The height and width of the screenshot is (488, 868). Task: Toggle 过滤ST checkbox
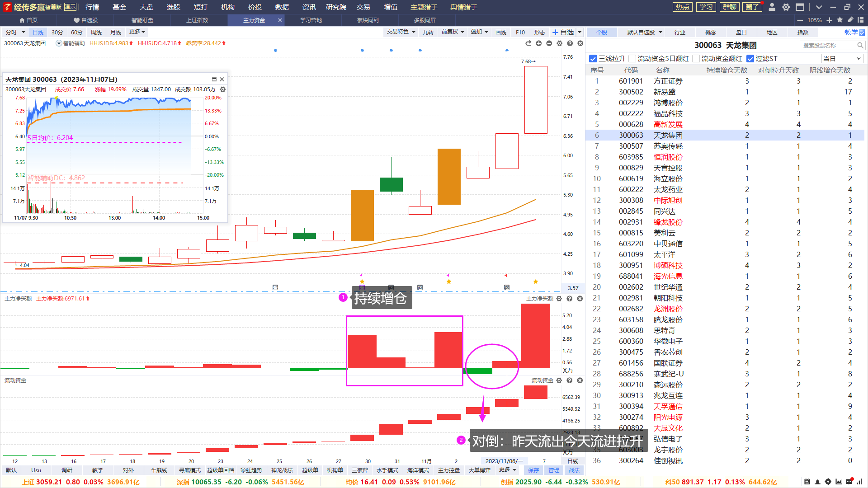click(750, 59)
